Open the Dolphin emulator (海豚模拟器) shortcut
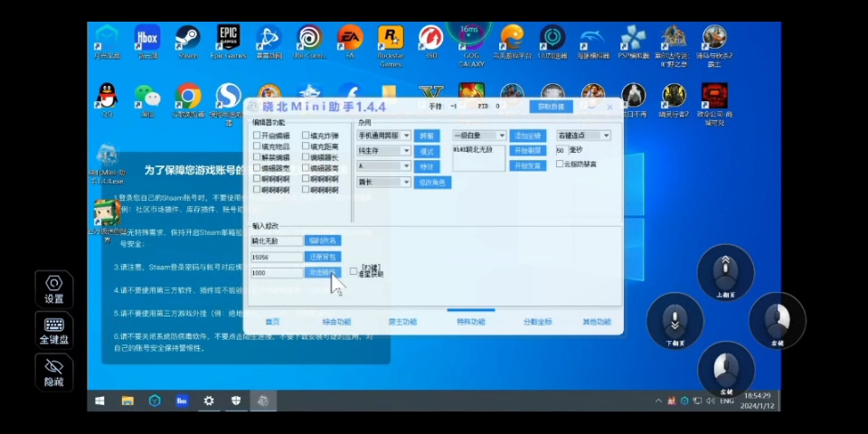 [x=593, y=42]
